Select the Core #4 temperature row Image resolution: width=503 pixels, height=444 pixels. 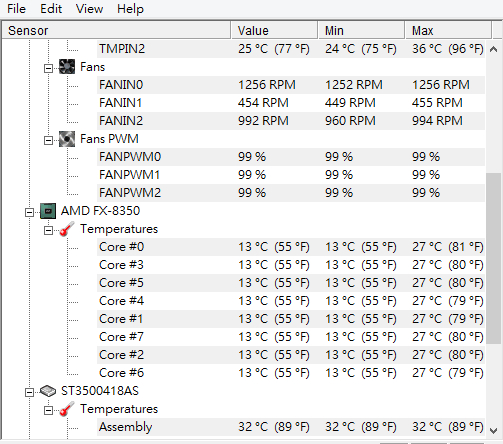[x=291, y=301]
